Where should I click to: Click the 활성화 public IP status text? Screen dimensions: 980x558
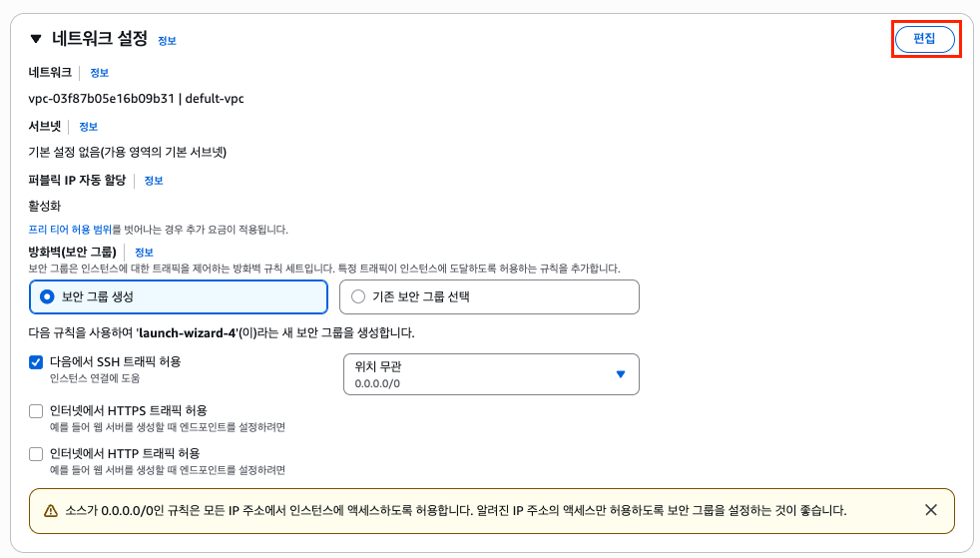coord(45,207)
